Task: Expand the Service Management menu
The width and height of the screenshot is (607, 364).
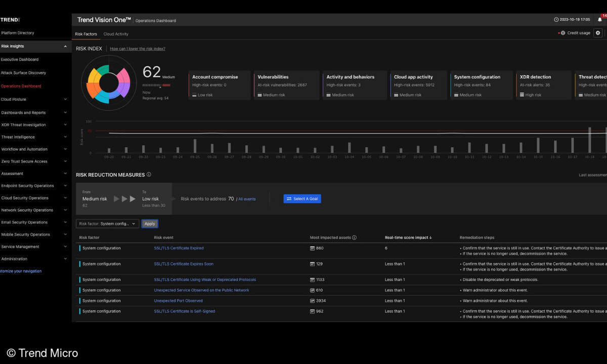Action: 65,247
